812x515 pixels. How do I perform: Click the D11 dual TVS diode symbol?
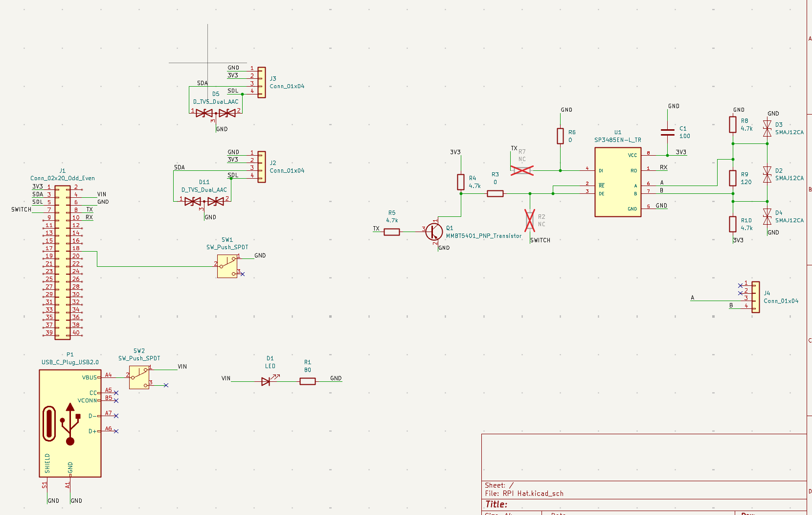[204, 201]
